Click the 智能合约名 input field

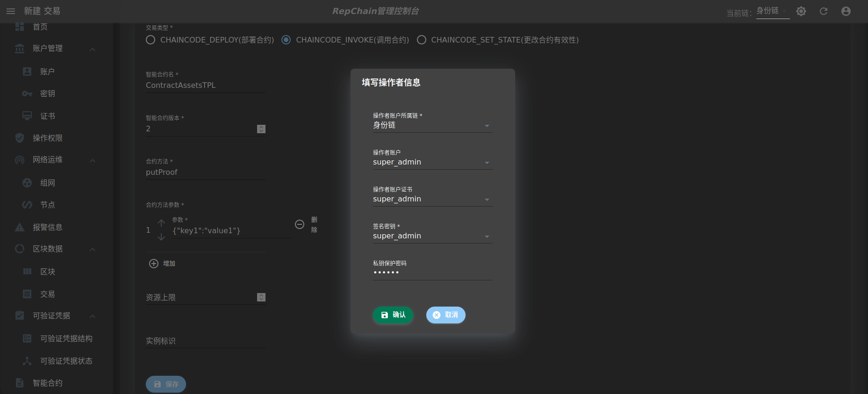coord(206,86)
